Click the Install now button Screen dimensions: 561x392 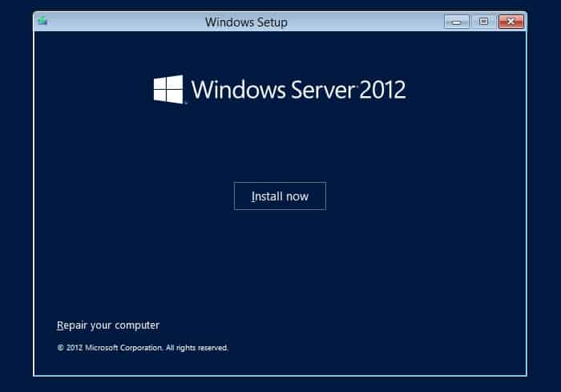[x=280, y=196]
